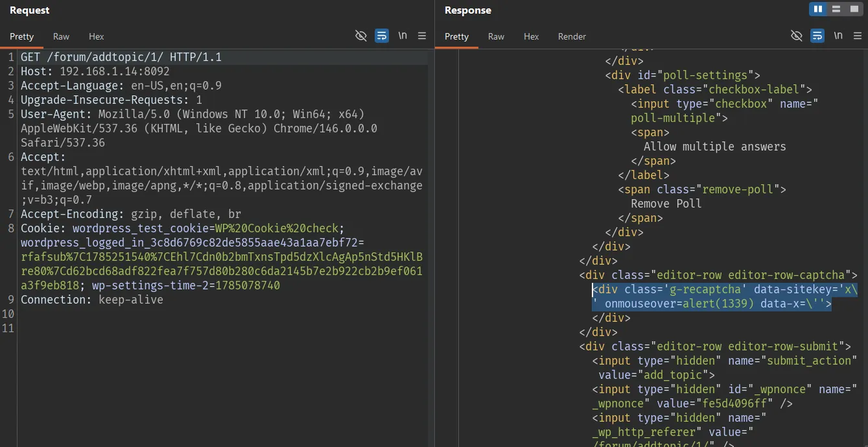This screenshot has height=447, width=868.
Task: Toggle hidden characters eye icon in Response panel
Action: [797, 36]
